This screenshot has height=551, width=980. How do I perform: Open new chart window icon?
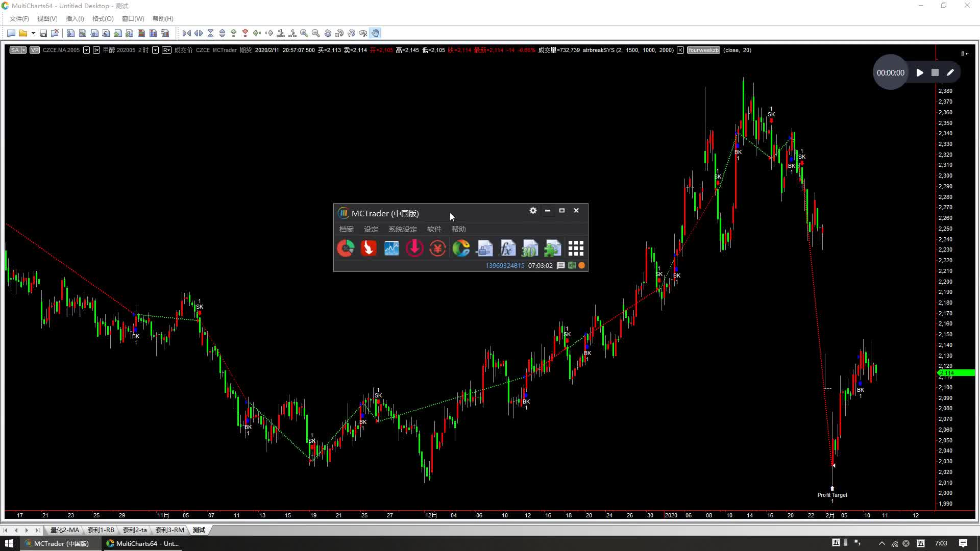click(71, 33)
